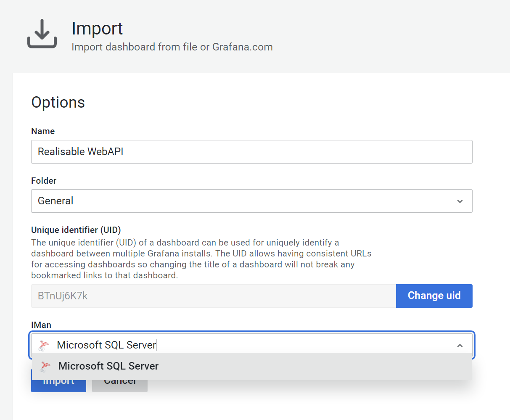Click the disabled UID field BTnUj6K7k
This screenshot has height=420, width=510.
[213, 296]
